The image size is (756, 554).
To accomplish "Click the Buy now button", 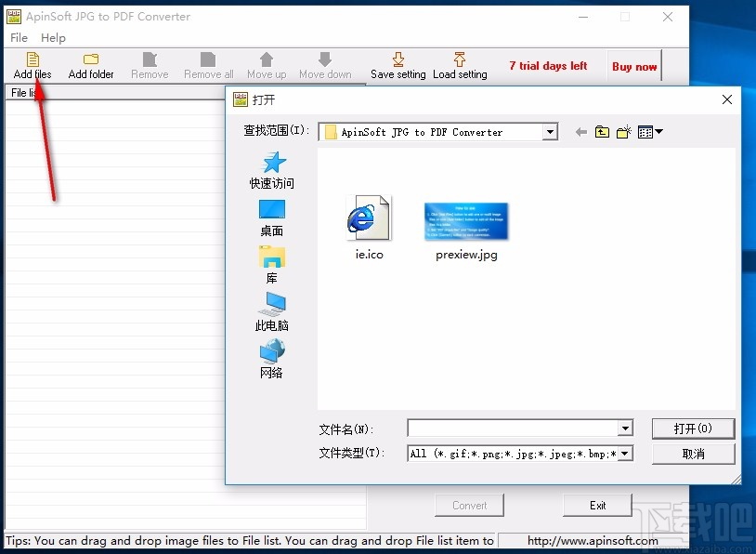I will point(634,66).
